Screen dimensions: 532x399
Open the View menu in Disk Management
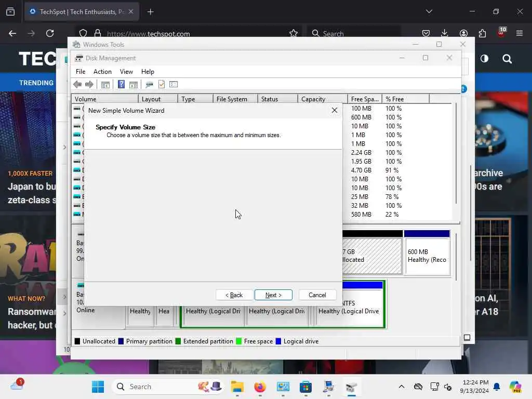coord(126,72)
